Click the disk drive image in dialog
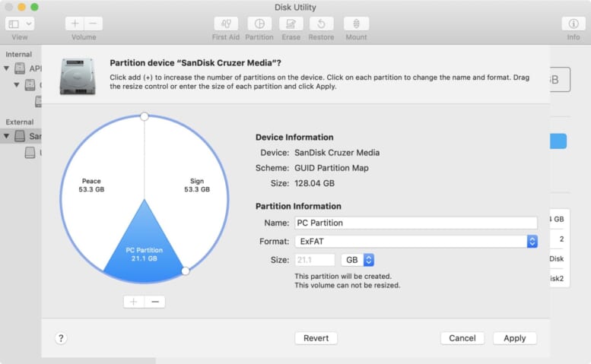Screen dimensions: 591x364 click(78, 76)
